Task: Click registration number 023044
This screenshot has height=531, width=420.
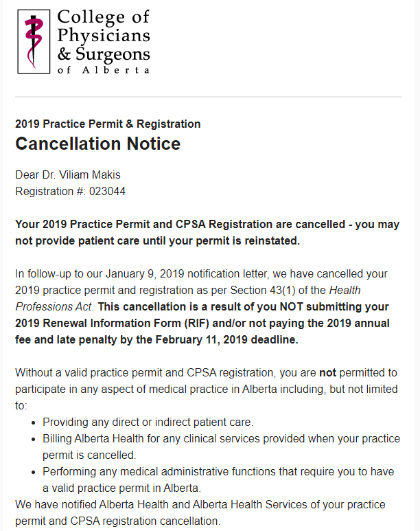Action: click(x=106, y=192)
